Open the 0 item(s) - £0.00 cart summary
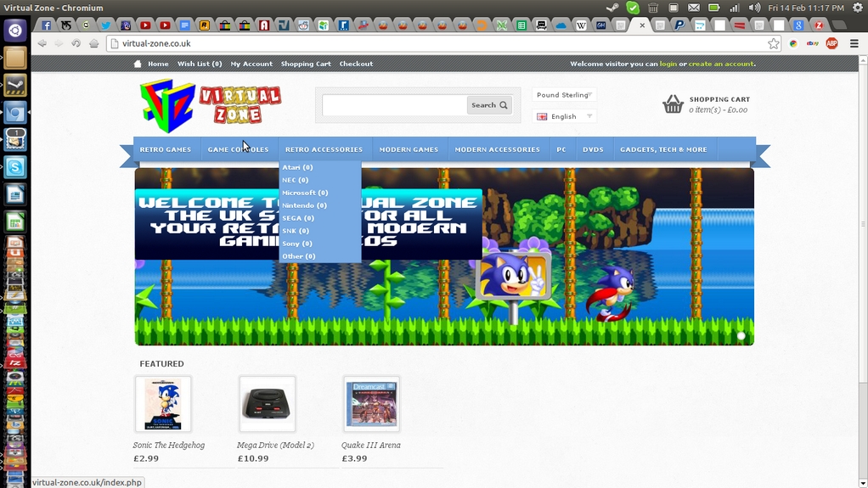This screenshot has height=488, width=868. click(x=718, y=110)
